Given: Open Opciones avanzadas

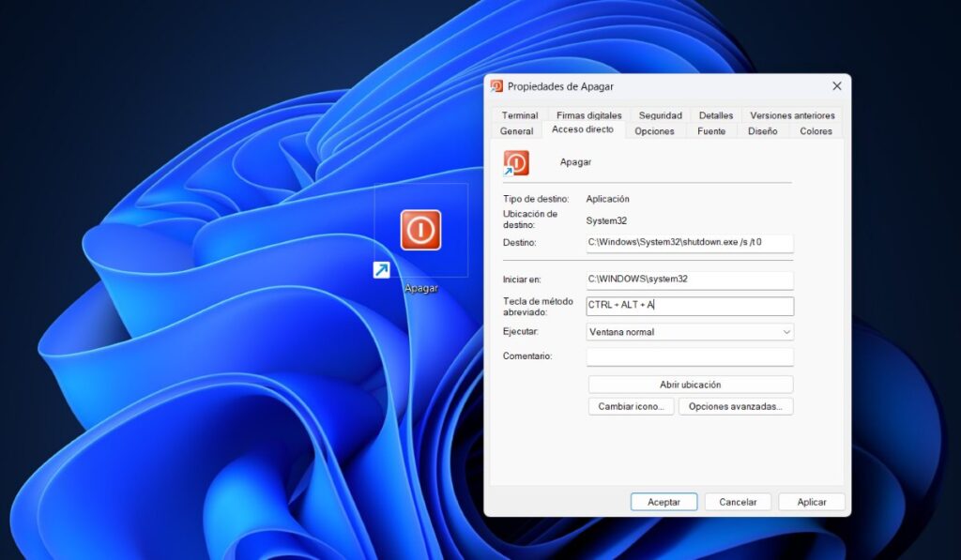Looking at the screenshot, I should 736,406.
